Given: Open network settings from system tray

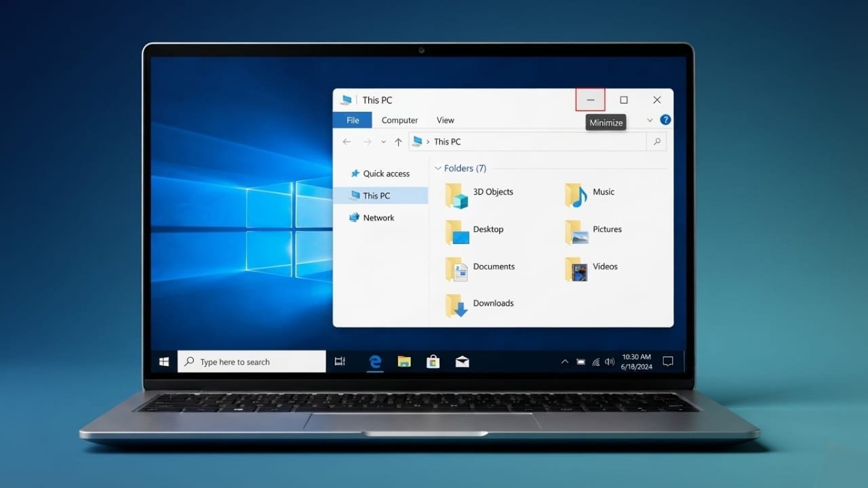Looking at the screenshot, I should pyautogui.click(x=595, y=362).
